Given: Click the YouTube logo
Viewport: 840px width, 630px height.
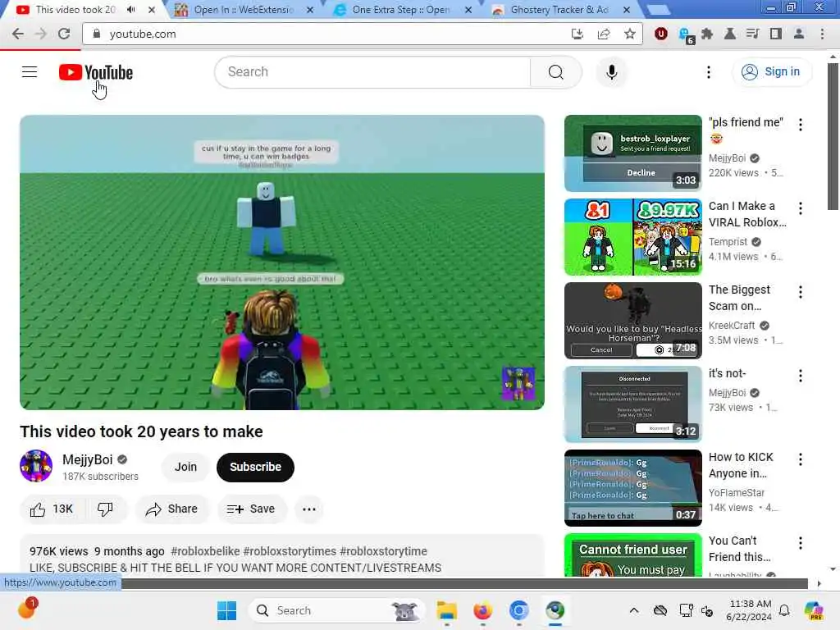Looking at the screenshot, I should [x=96, y=72].
